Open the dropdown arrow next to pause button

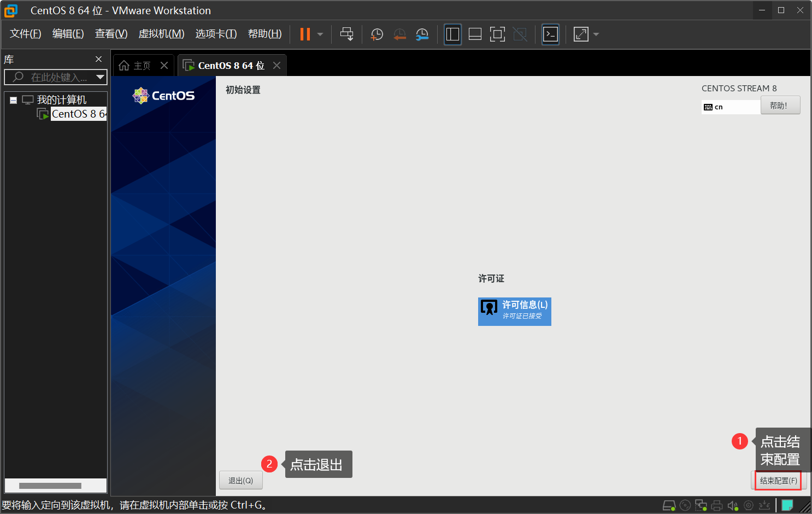(x=320, y=34)
